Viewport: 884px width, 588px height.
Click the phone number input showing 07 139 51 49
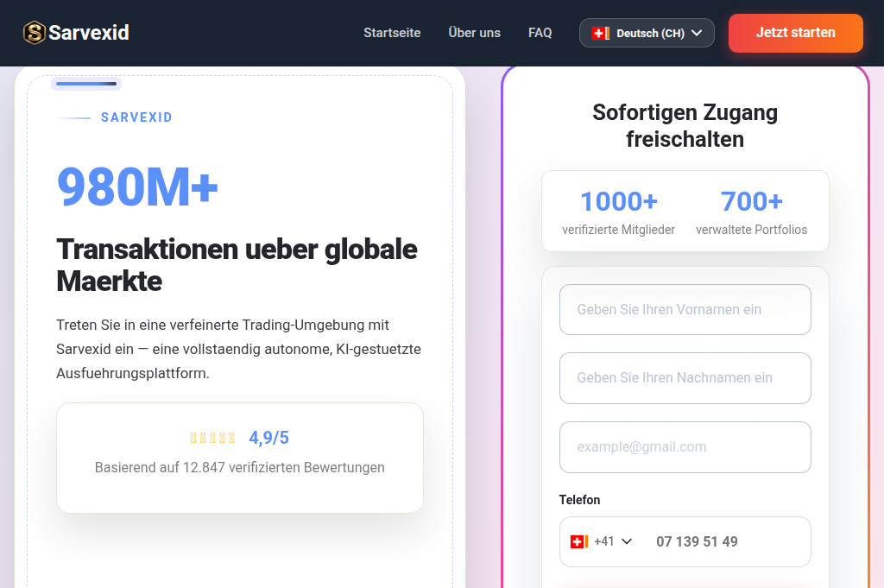click(734, 541)
